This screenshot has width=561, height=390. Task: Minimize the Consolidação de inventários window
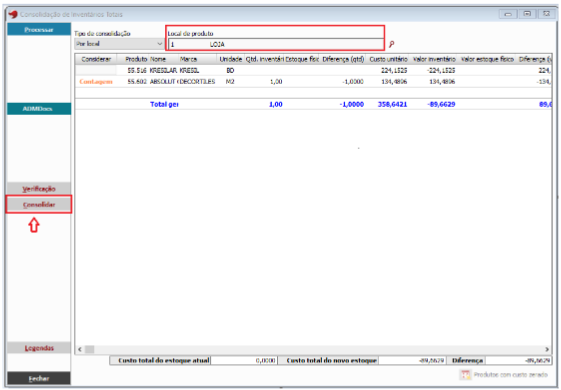click(x=508, y=14)
